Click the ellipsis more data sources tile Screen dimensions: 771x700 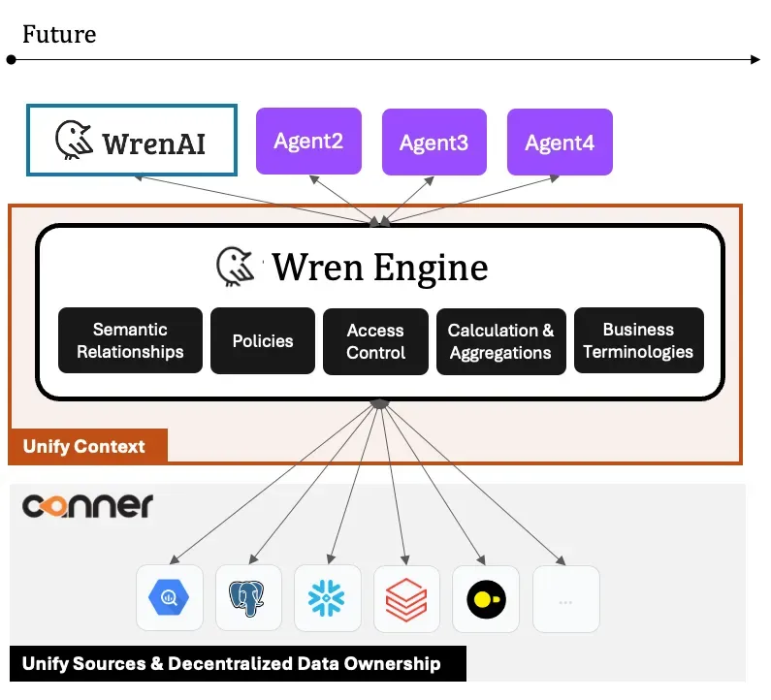pos(565,599)
